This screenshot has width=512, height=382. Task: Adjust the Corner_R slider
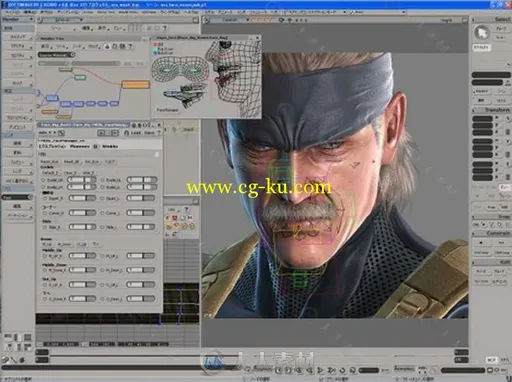click(x=82, y=213)
